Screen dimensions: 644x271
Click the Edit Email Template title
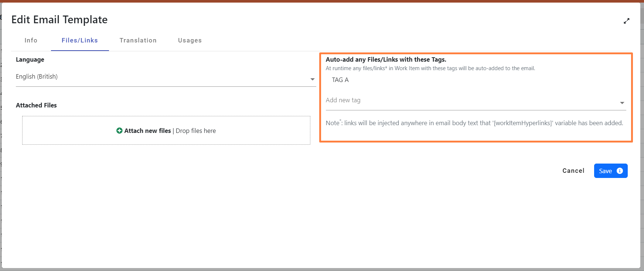click(59, 20)
